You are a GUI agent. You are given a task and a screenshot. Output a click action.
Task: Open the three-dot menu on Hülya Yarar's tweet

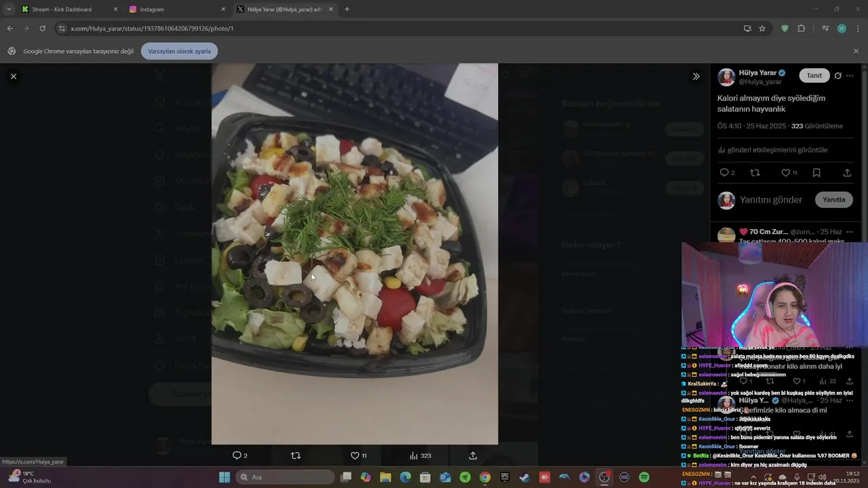(x=850, y=75)
